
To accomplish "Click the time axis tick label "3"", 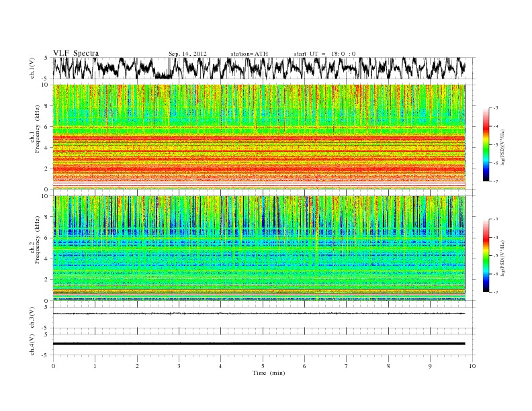I will coord(179,366).
